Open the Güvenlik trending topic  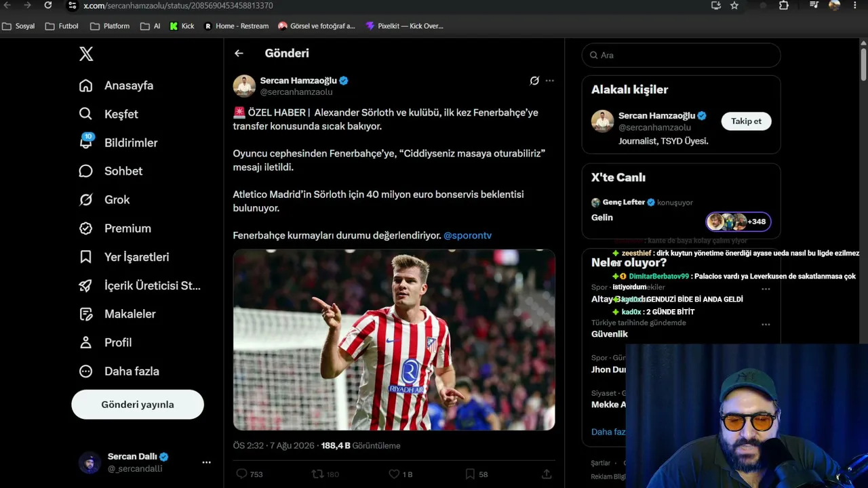click(610, 334)
